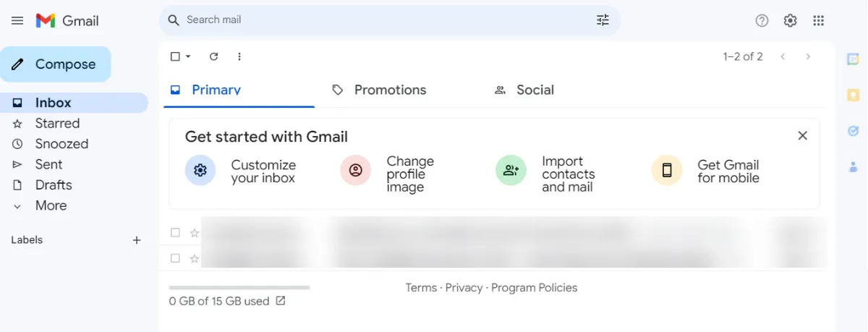Image resolution: width=868 pixels, height=332 pixels.
Task: Check the first email's checkbox
Action: [x=175, y=232]
